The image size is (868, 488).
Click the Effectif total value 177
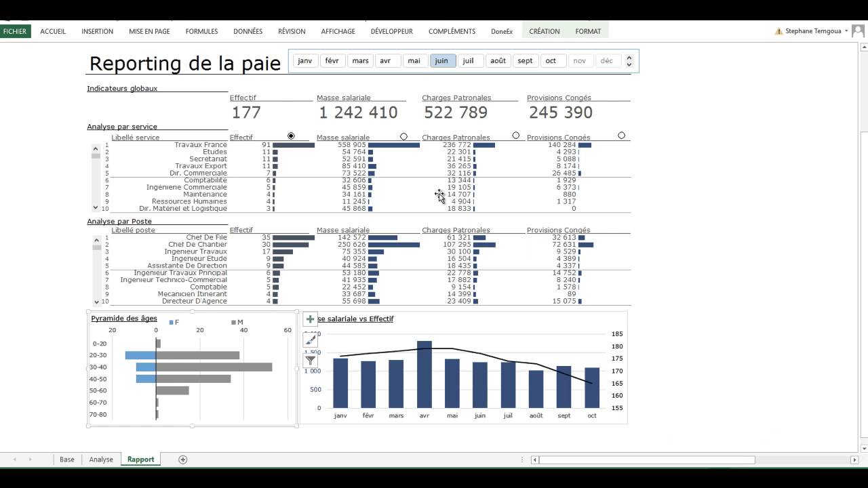point(246,113)
